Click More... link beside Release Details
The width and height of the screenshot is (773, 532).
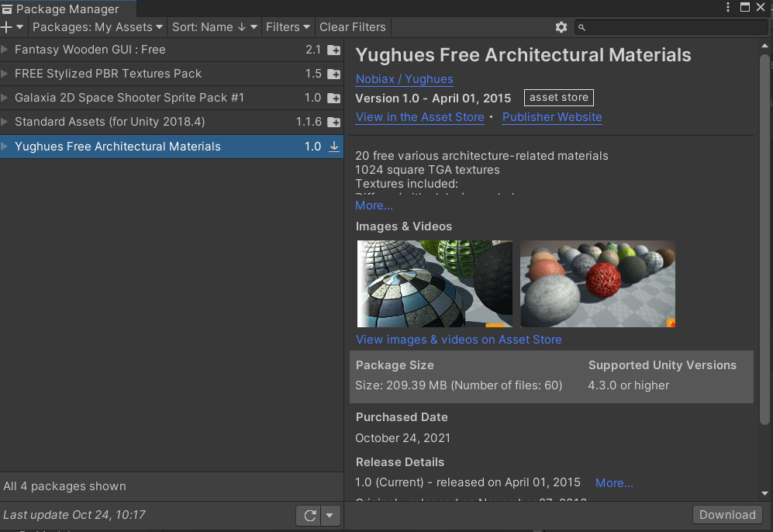pos(614,482)
